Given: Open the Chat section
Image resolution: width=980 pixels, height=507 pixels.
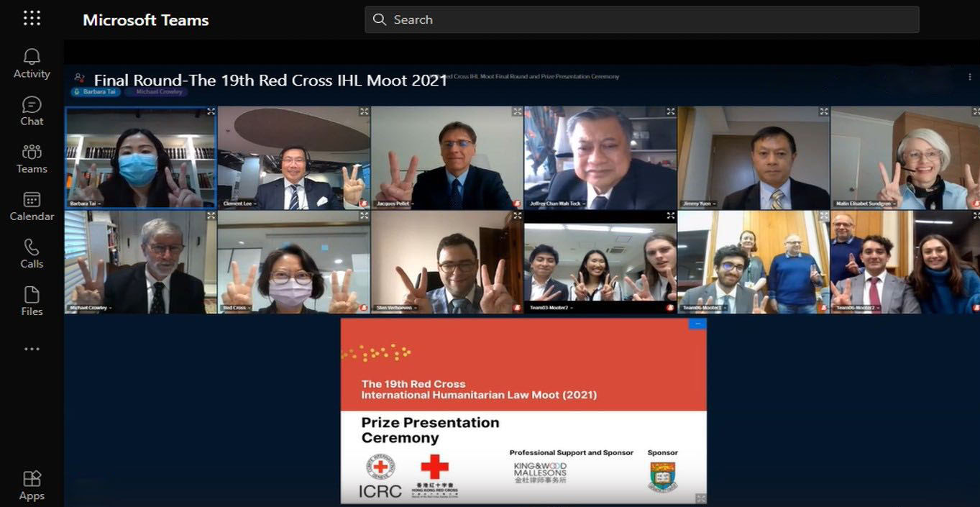Looking at the screenshot, I should pos(32,111).
